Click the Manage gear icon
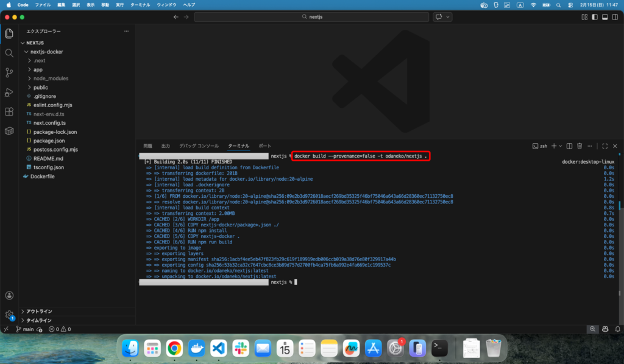This screenshot has height=364, width=624. click(9, 315)
